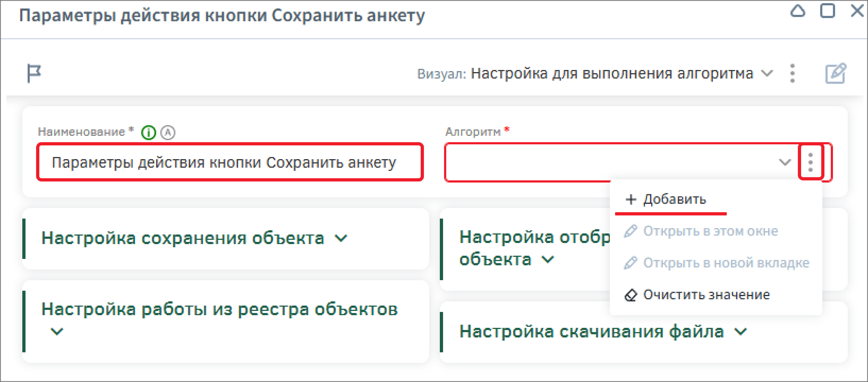Expand Настройка отображения объекта section chevron
Viewport: 868px width, 382px height.
click(548, 259)
